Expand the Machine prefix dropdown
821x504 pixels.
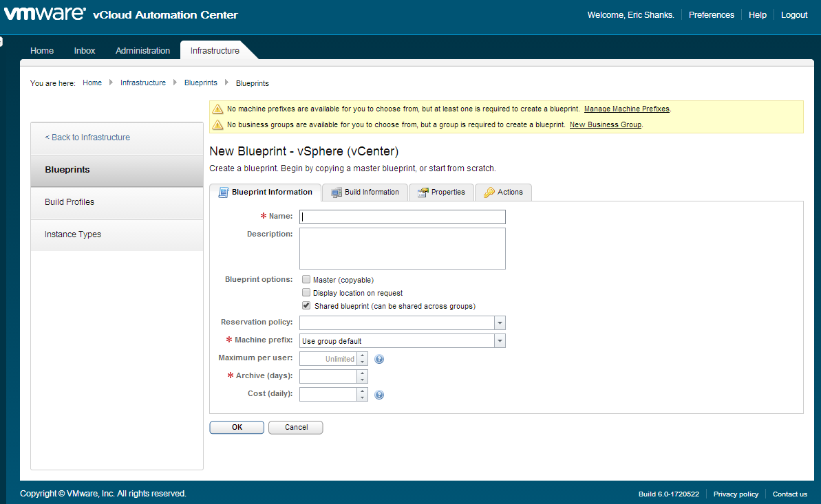click(x=500, y=341)
